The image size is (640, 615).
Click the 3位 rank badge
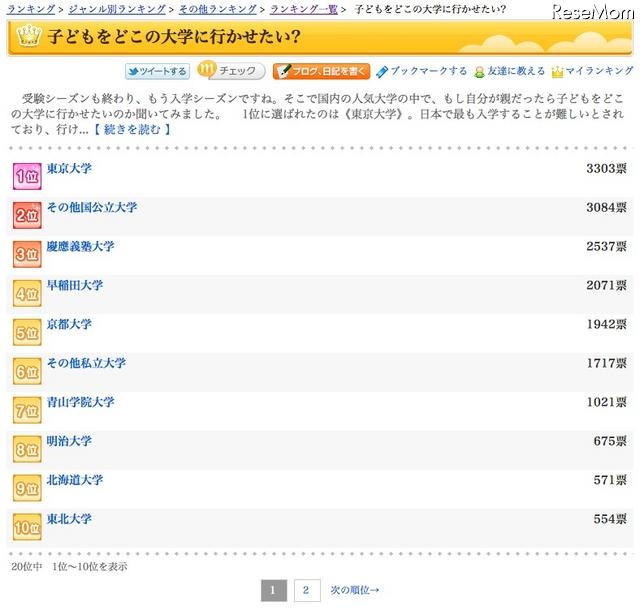pos(27,254)
